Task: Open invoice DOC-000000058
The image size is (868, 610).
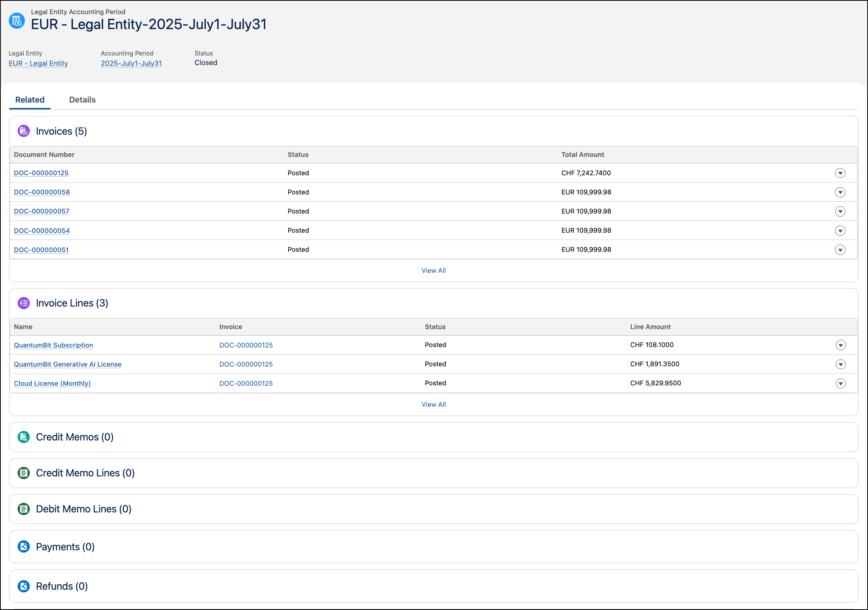Action: (42, 192)
